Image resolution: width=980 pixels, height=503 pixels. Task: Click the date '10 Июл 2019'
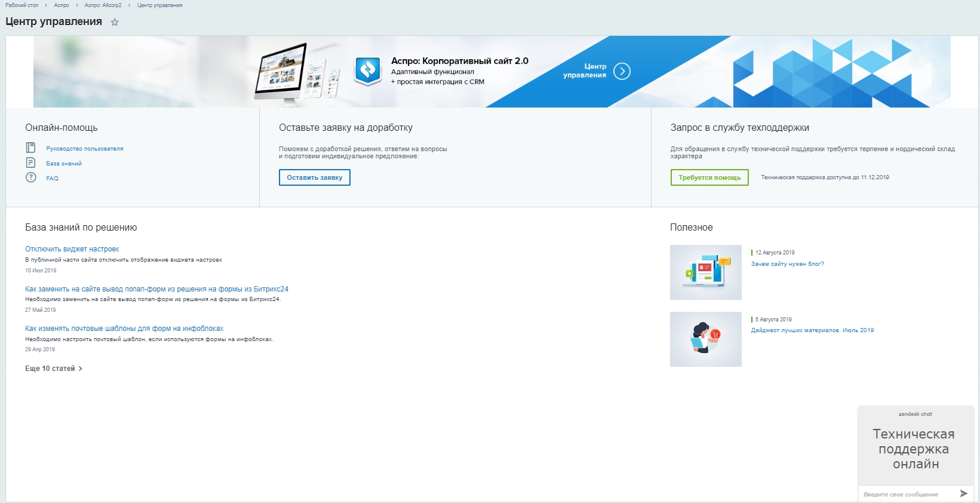coord(41,271)
